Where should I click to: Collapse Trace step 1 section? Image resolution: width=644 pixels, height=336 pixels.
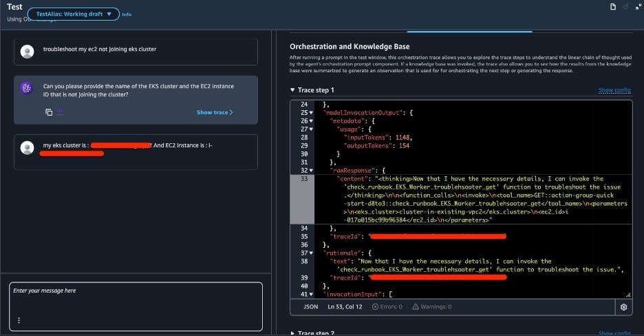click(294, 90)
